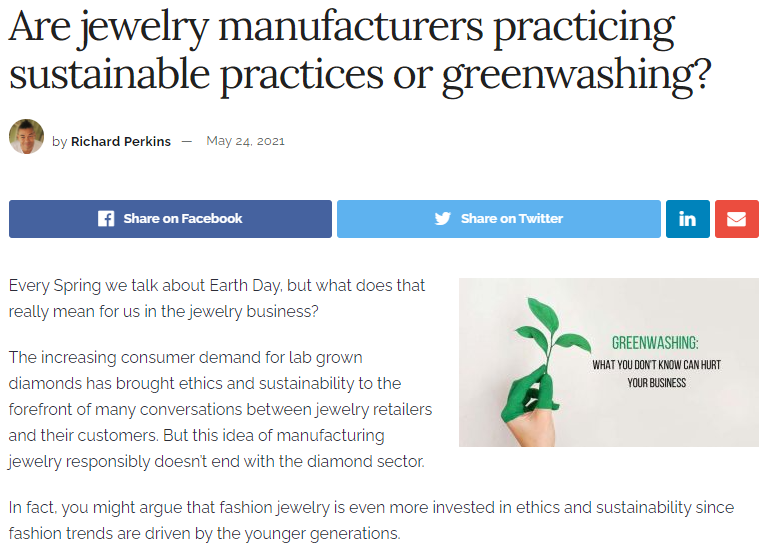Click the May 24, 2021 date
The width and height of the screenshot is (762, 551).
point(245,141)
